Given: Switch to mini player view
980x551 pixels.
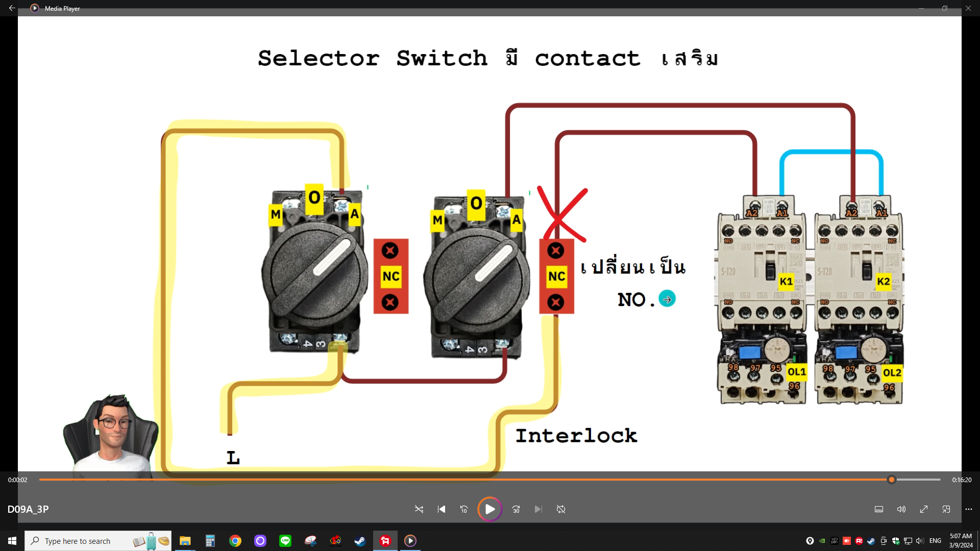Looking at the screenshot, I should [x=946, y=509].
